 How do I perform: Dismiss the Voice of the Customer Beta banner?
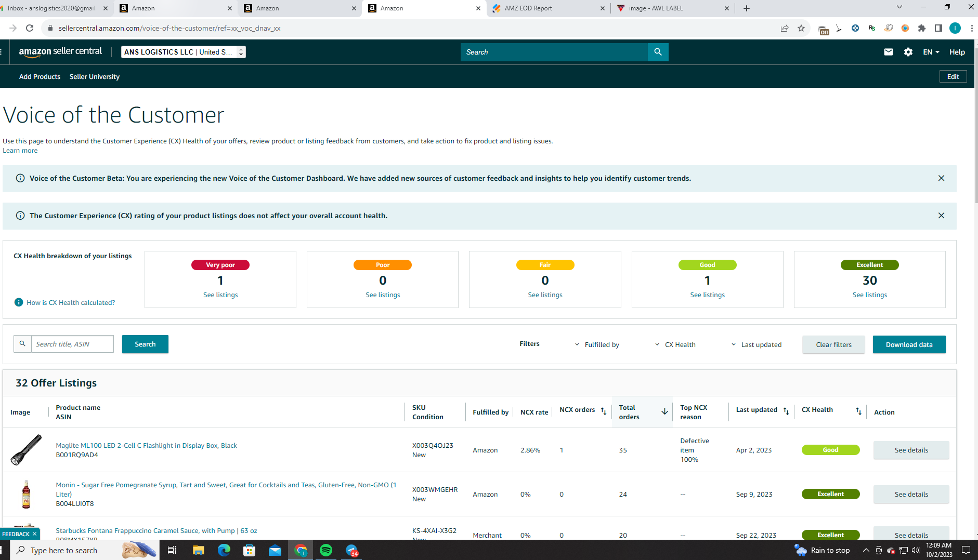point(941,178)
